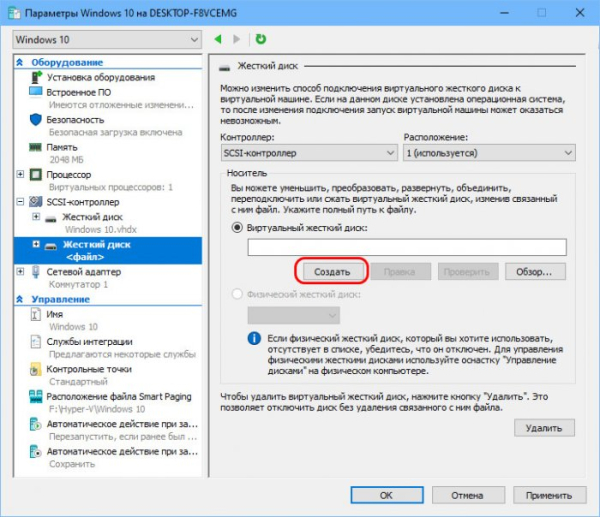The width and height of the screenshot is (600, 517).
Task: Collapse the Оборудование section header
Action: click(21, 62)
